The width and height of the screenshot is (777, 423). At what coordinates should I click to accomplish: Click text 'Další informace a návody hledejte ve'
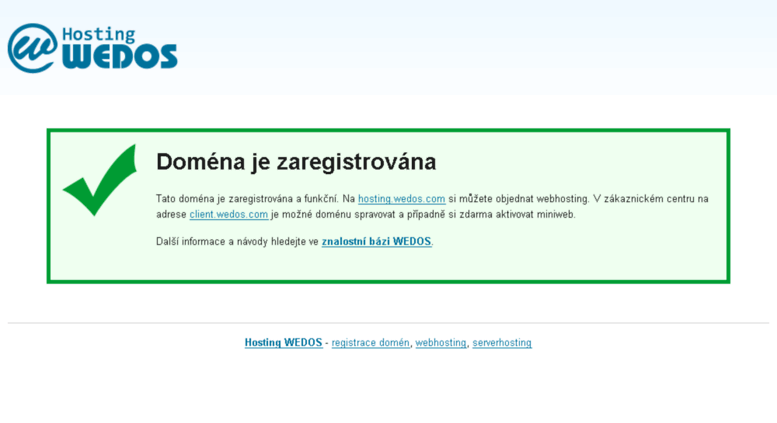tap(237, 242)
